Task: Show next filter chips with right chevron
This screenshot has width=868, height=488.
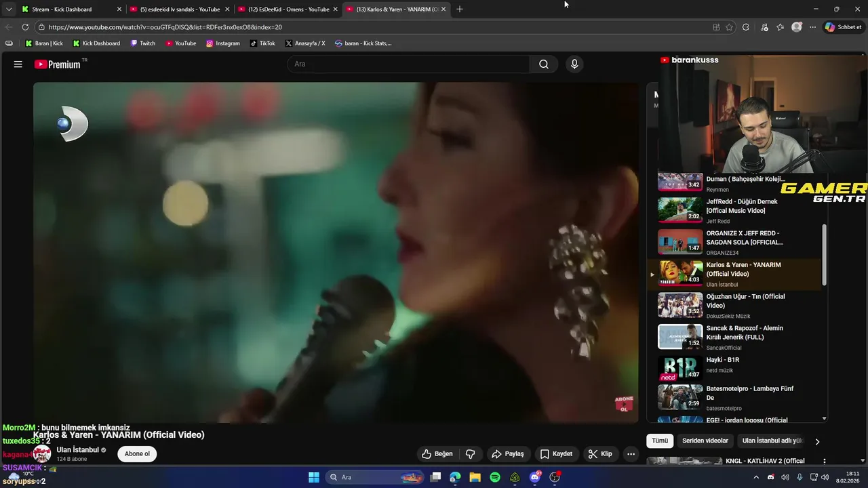Action: (817, 441)
